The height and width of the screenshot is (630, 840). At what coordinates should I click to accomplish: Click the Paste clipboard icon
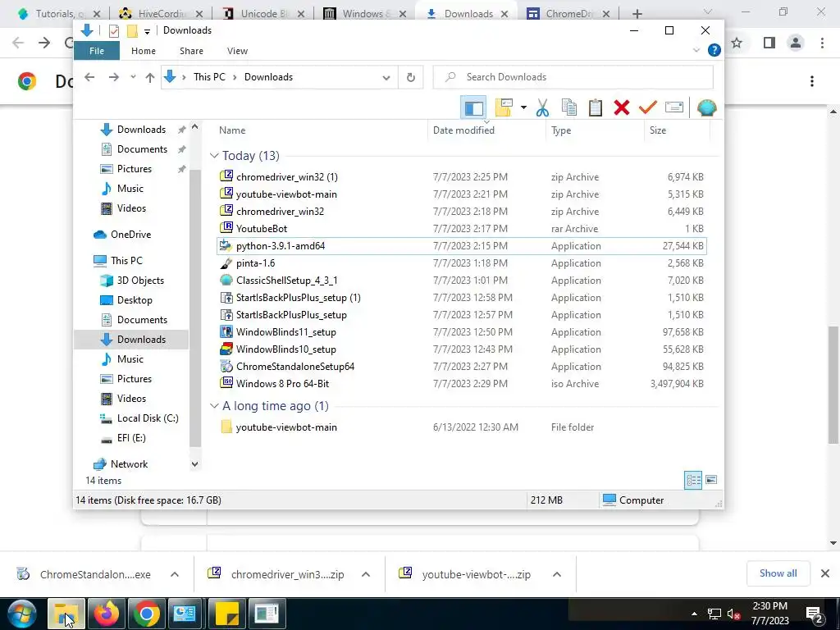[596, 107]
